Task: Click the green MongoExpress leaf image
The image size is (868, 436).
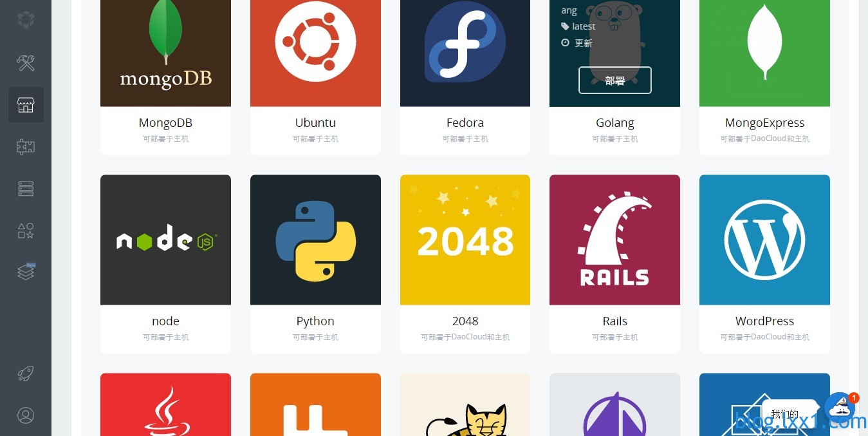Action: click(764, 53)
